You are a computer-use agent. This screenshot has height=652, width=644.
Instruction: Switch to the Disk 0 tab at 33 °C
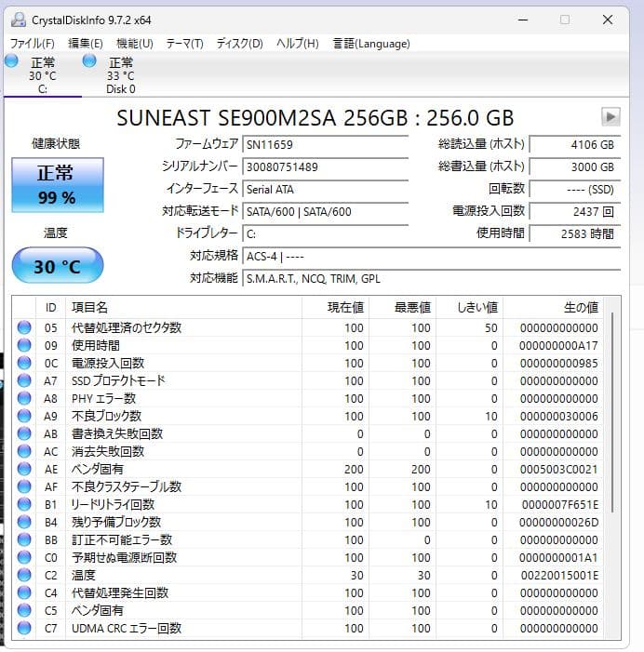(120, 74)
